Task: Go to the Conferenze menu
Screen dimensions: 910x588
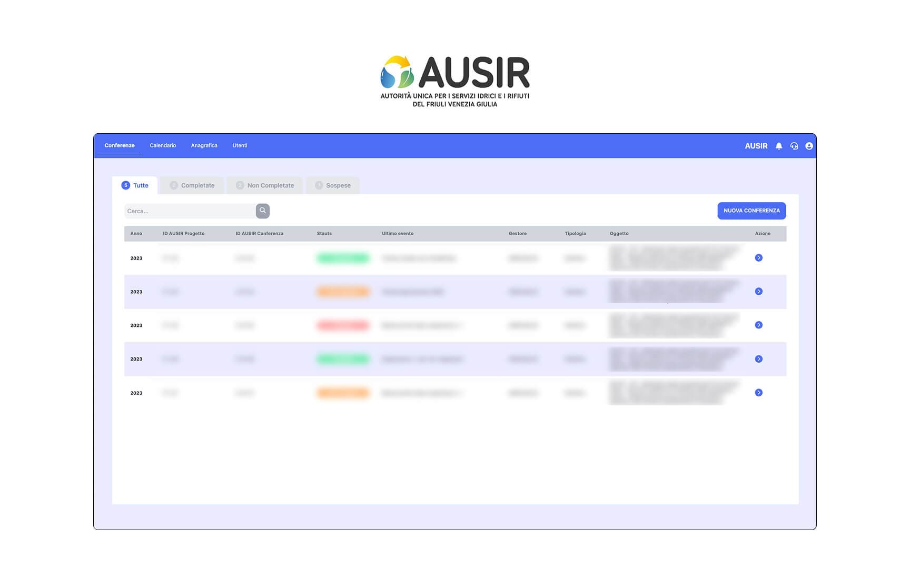Action: point(120,145)
